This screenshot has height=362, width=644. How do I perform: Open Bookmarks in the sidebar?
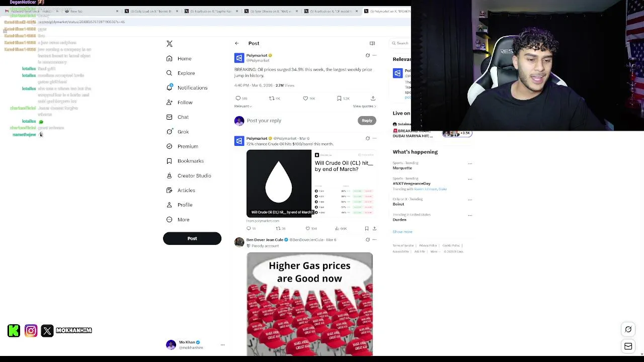[x=185, y=161]
